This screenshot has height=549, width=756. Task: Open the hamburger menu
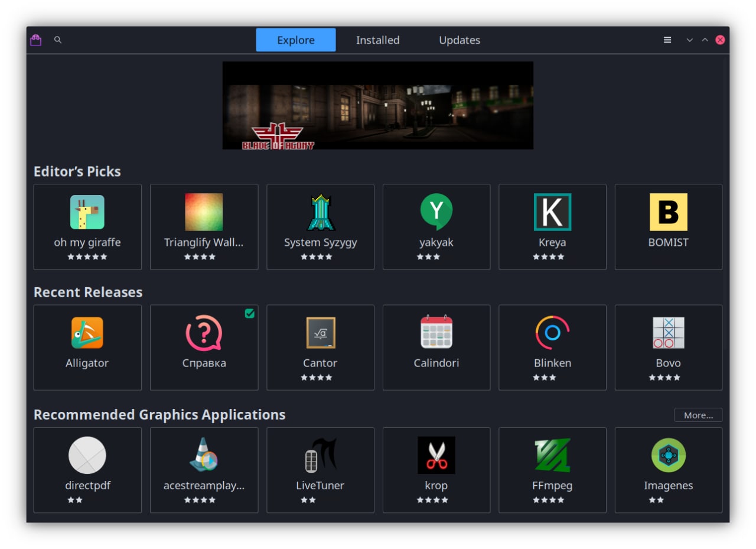pos(667,40)
